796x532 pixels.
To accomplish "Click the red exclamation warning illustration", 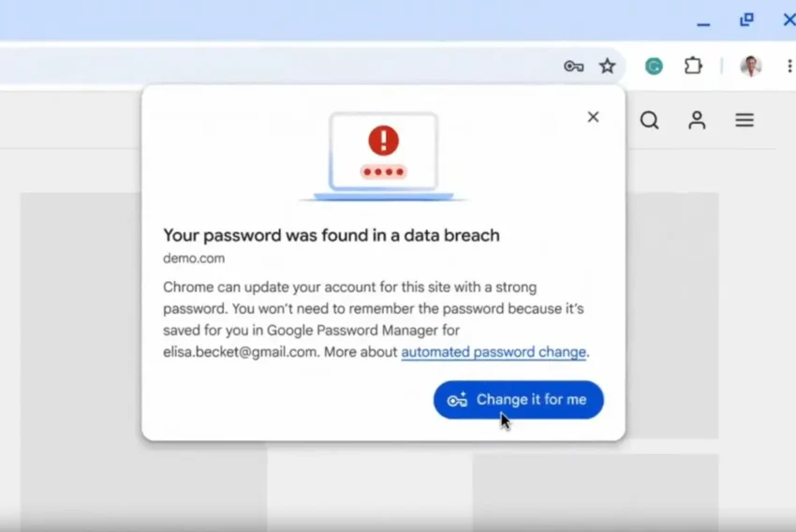I will [x=383, y=140].
